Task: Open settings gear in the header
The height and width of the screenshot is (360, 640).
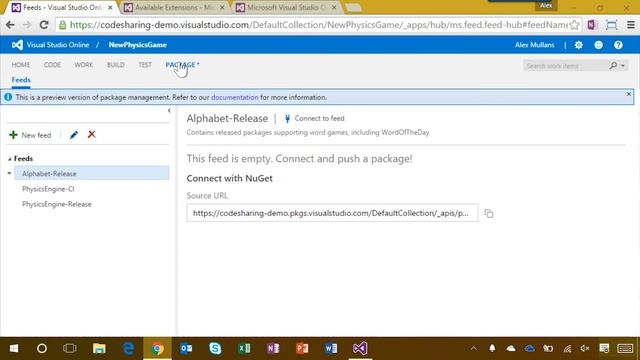Action: pos(578,45)
